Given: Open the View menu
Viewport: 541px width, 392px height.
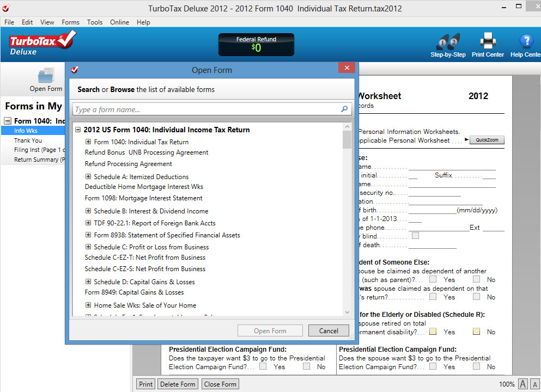Looking at the screenshot, I should [x=47, y=22].
